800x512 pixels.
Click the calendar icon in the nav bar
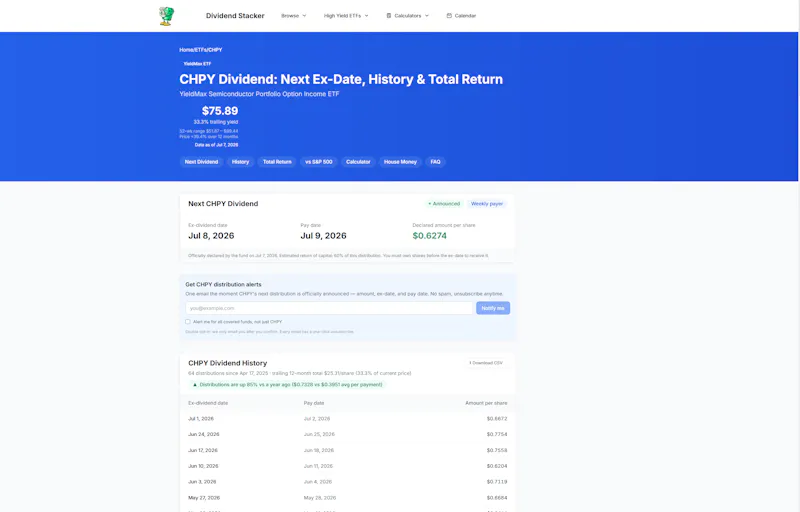[x=449, y=16]
